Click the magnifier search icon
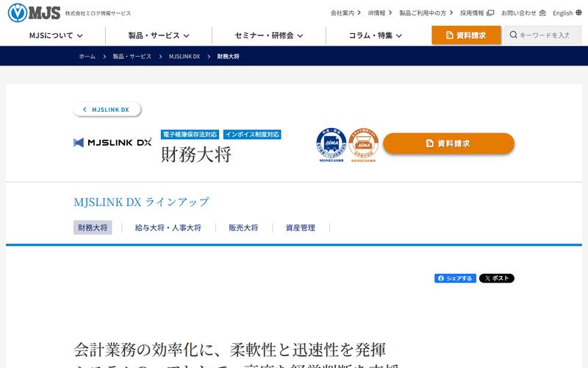Screen dimensions: 588x368 pos(513,35)
